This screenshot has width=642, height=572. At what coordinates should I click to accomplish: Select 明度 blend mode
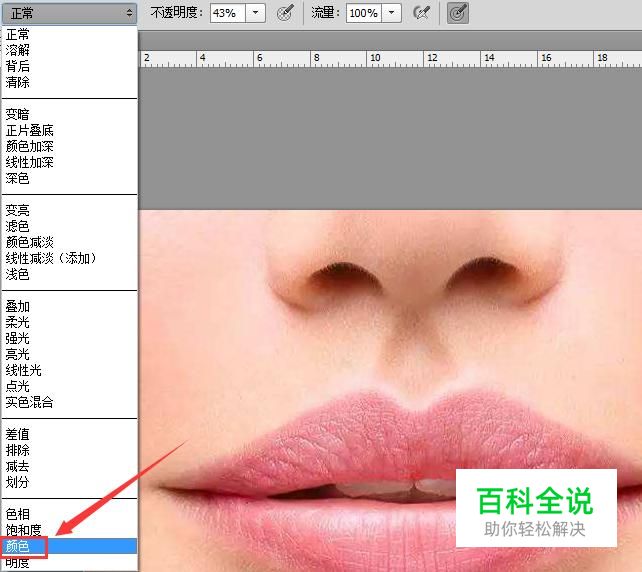tap(69, 563)
